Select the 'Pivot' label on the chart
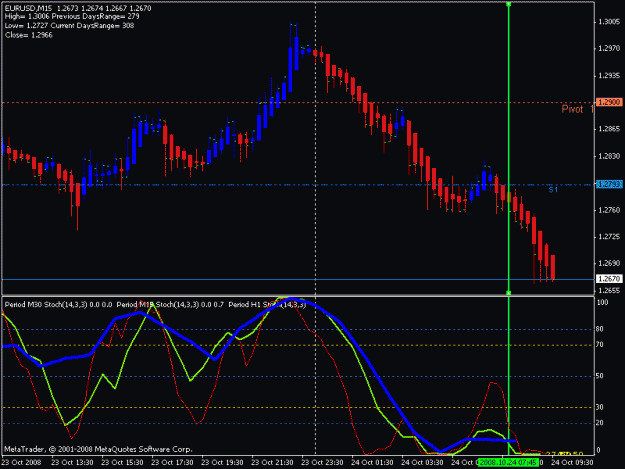 tap(572, 109)
